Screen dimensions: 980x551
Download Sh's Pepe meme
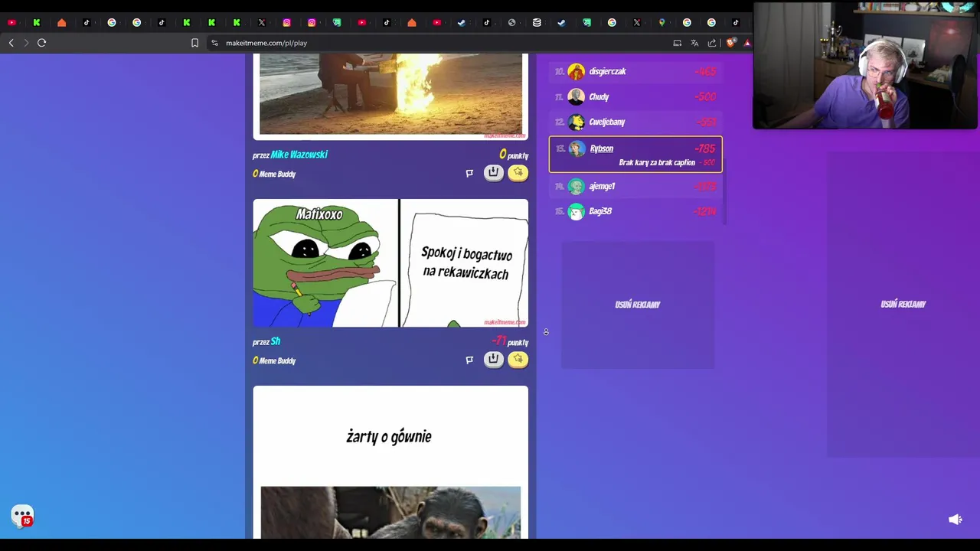pos(493,359)
